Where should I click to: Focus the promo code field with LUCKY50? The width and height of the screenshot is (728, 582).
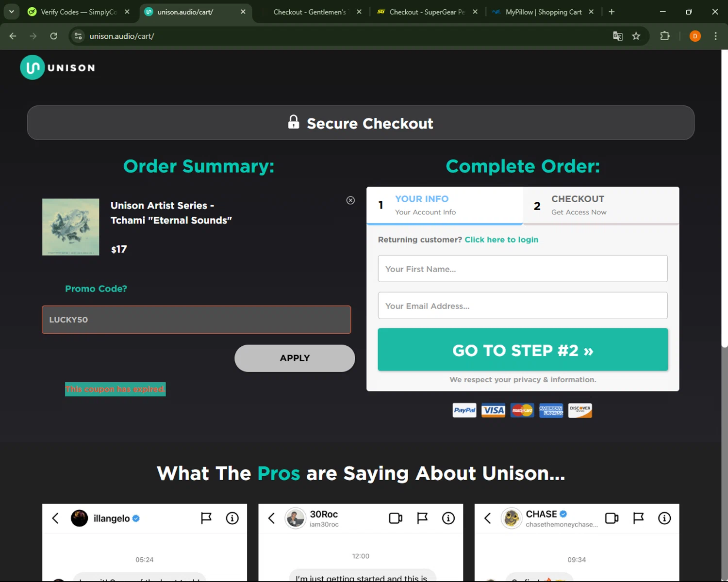click(x=197, y=320)
